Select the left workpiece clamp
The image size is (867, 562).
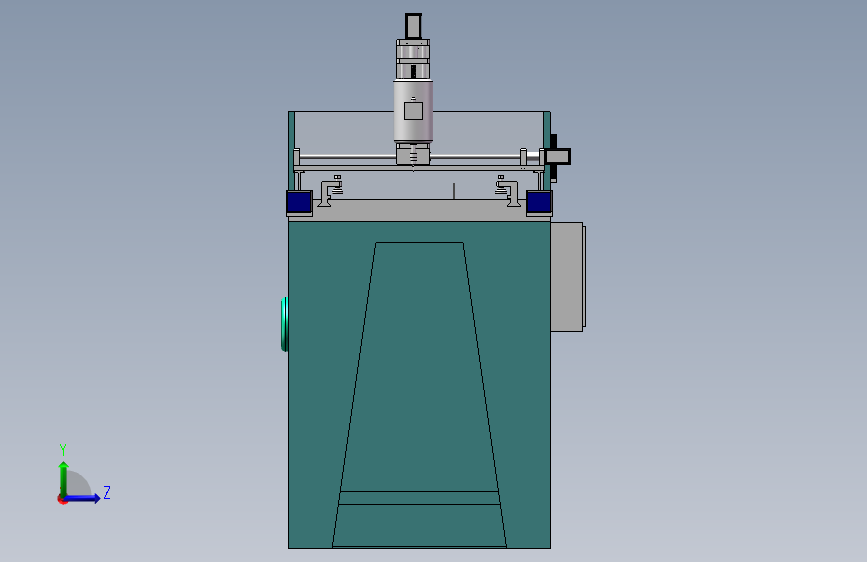click(x=331, y=191)
